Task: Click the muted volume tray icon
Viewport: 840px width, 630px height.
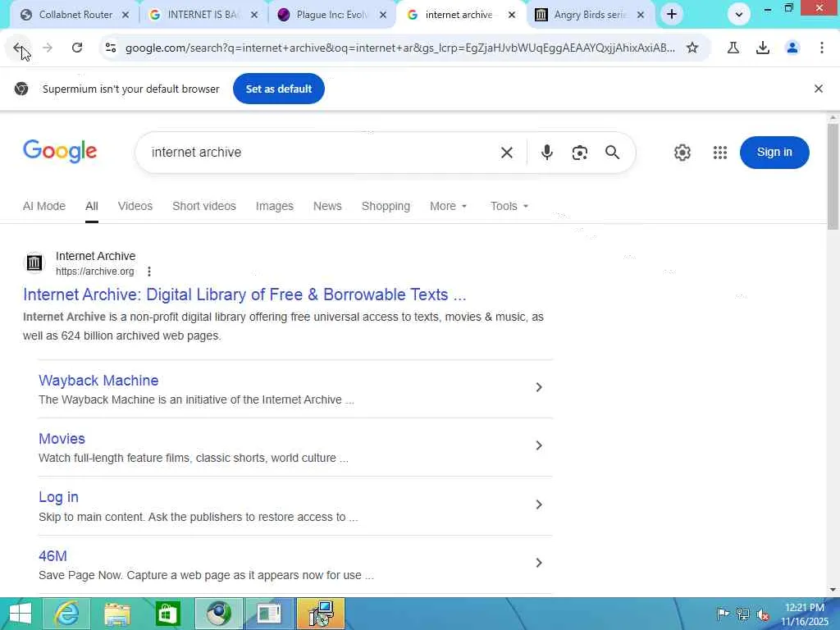Action: [x=763, y=614]
